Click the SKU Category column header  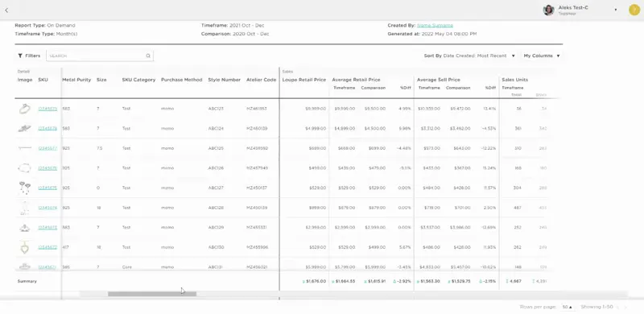(138, 80)
